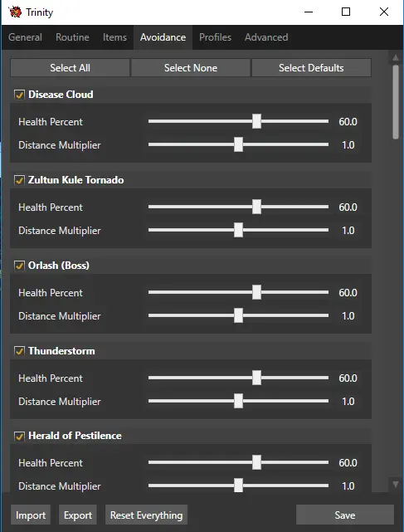Click the scrollbar up arrow

tap(396, 58)
